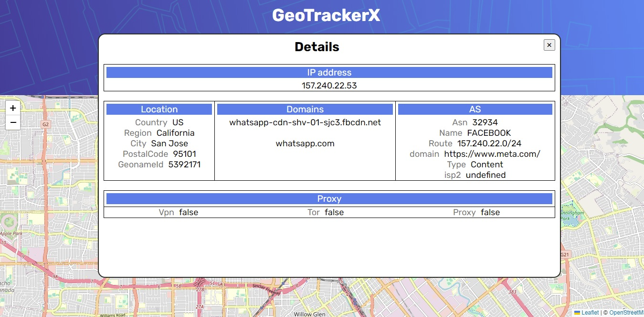The width and height of the screenshot is (644, 317).
Task: Click the Route label
Action: [441, 143]
